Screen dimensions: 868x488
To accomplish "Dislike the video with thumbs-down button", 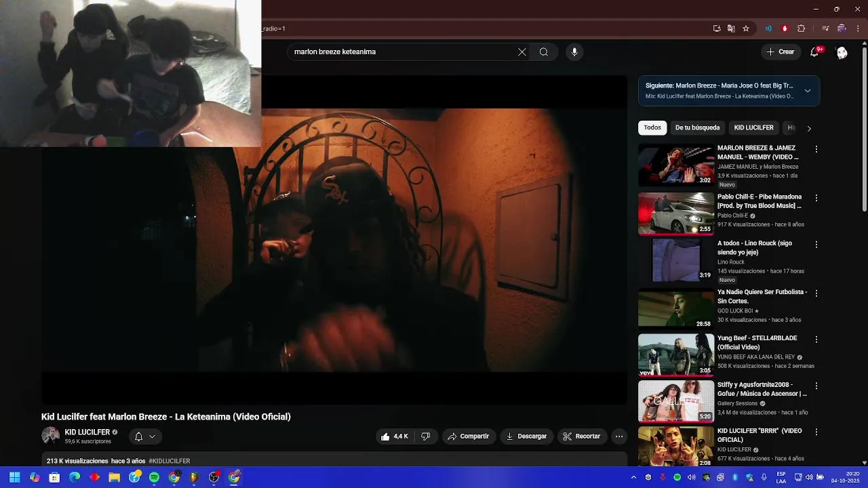I will [426, 436].
